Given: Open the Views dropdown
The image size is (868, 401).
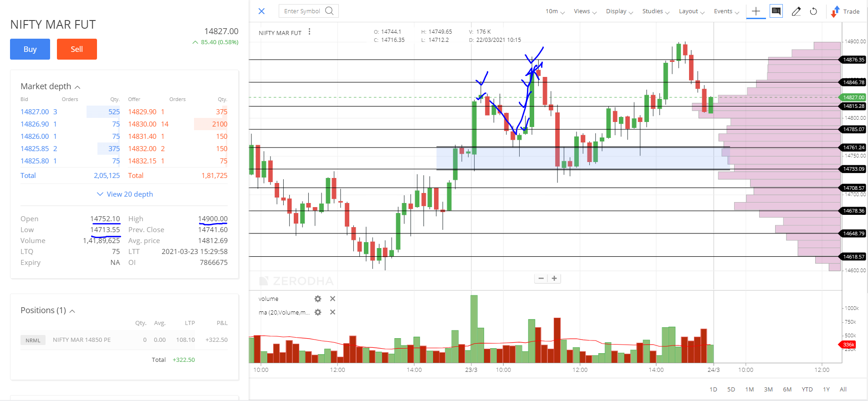Looking at the screenshot, I should pyautogui.click(x=585, y=11).
